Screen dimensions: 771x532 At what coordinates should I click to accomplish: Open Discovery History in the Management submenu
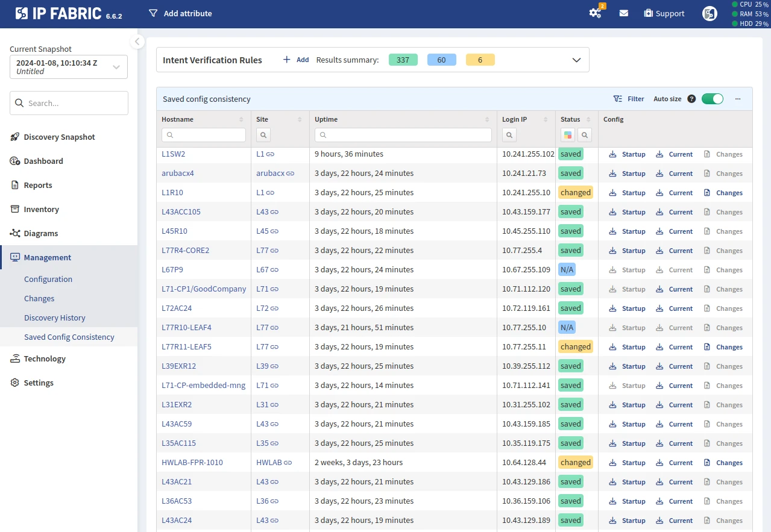point(54,318)
